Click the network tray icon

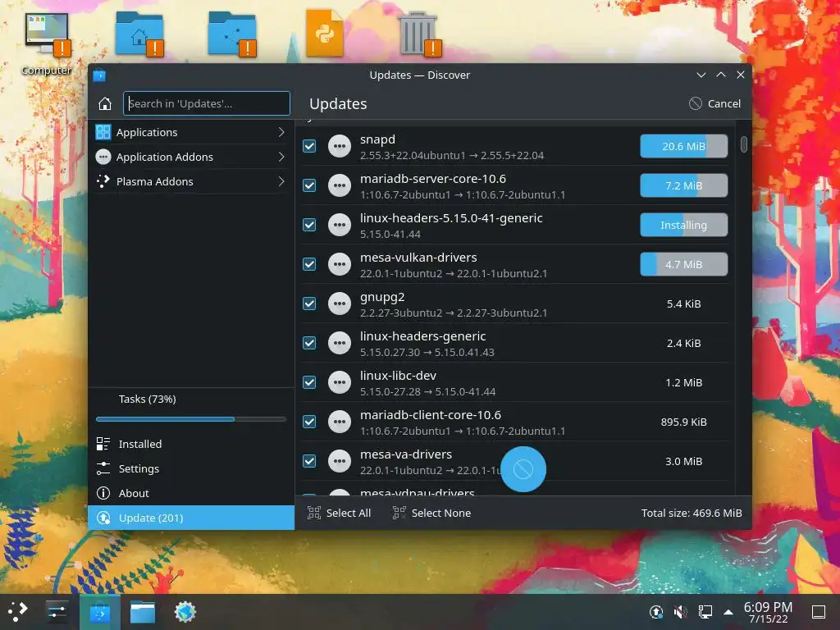(705, 611)
